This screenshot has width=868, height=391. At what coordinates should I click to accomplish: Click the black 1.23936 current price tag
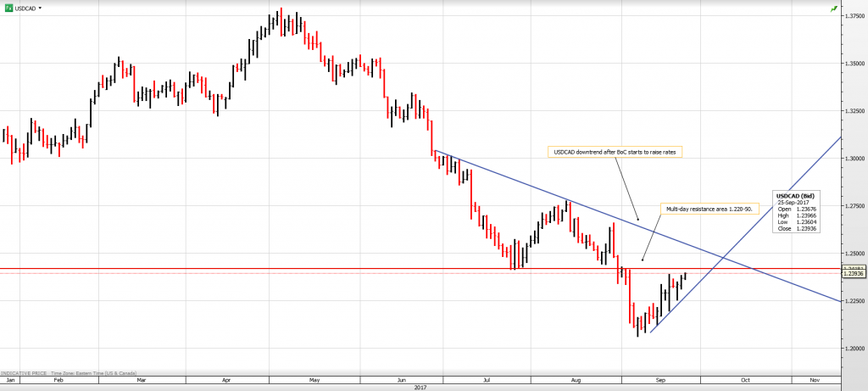click(854, 273)
